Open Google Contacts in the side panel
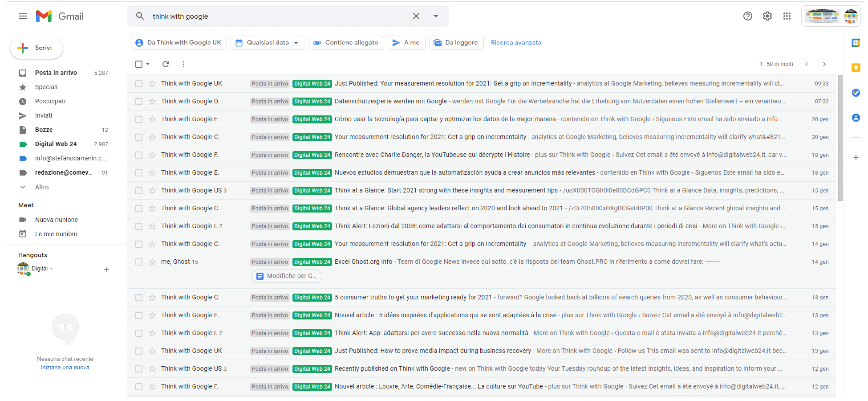This screenshot has height=401, width=868. (x=856, y=118)
